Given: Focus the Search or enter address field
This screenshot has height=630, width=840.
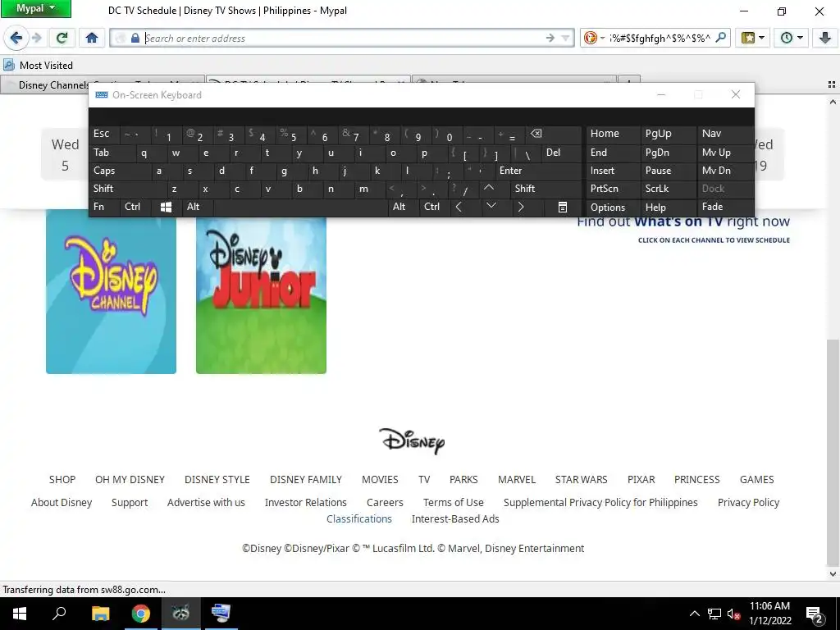Looking at the screenshot, I should pyautogui.click(x=343, y=38).
